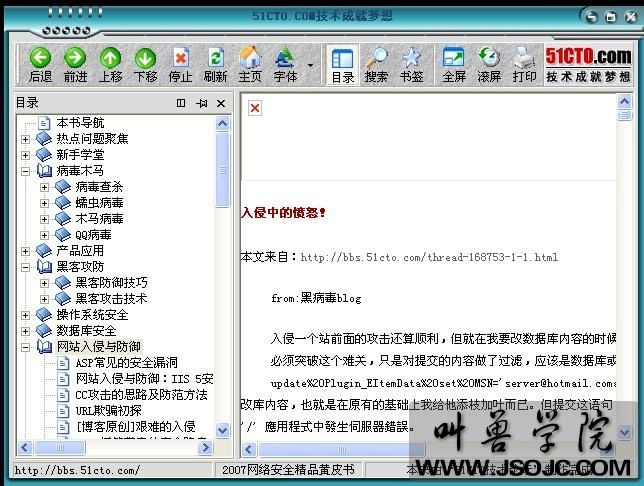Click the 下移 down arrow icon

(x=145, y=58)
